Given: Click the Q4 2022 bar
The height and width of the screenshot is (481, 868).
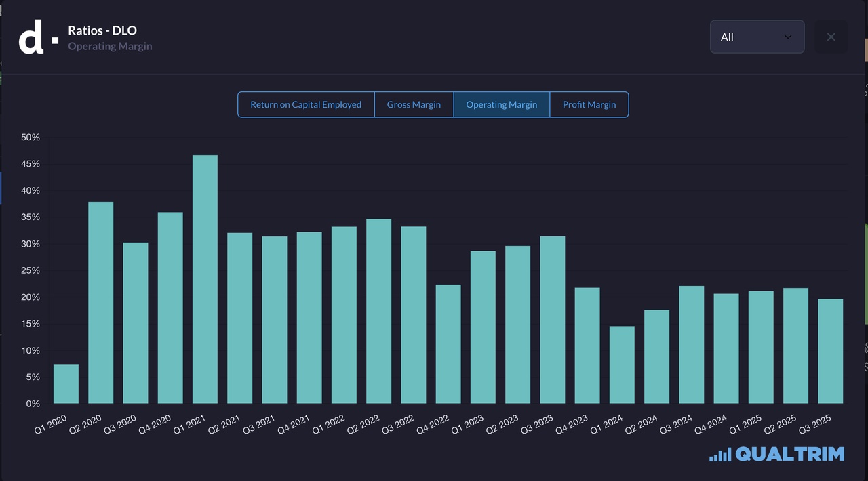Looking at the screenshot, I should (x=448, y=344).
